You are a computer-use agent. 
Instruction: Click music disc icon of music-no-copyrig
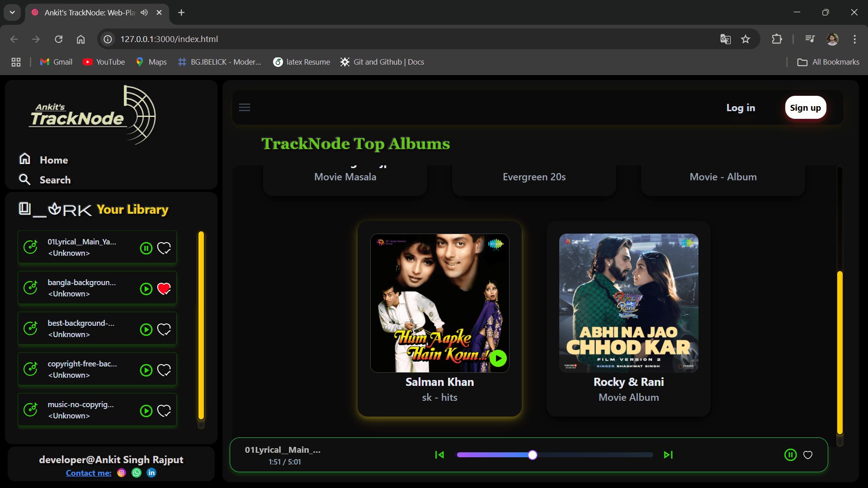point(30,409)
